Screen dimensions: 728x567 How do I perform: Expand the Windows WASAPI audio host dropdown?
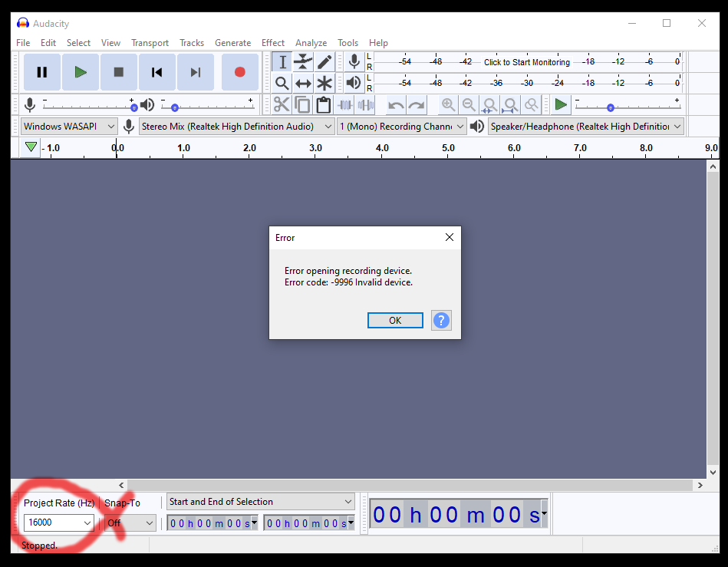69,127
